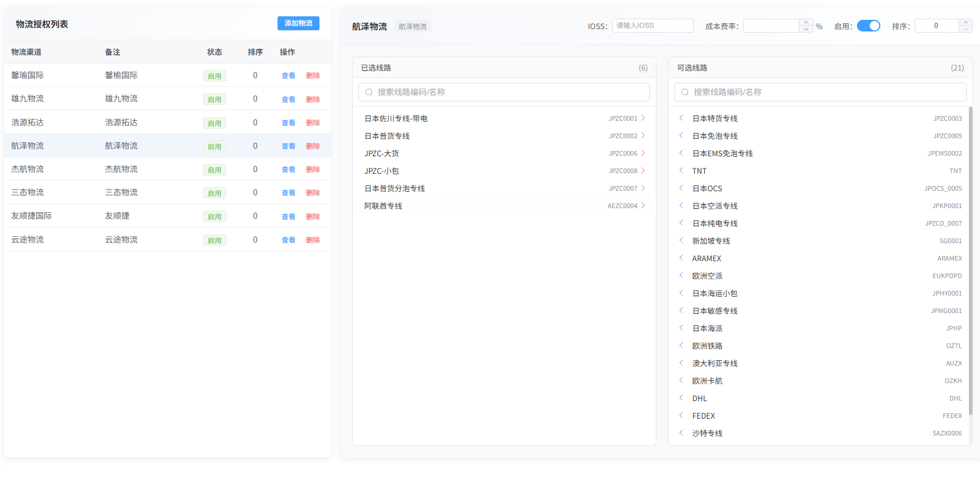Select 杰航物流 row in channel list
Image resolution: width=980 pixels, height=481 pixels.
tap(167, 169)
